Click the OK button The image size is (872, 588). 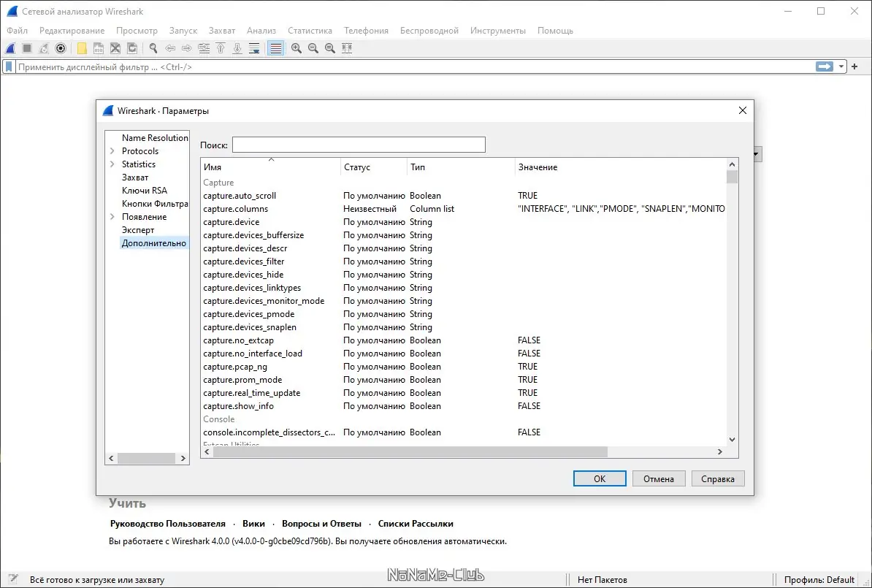tap(600, 479)
